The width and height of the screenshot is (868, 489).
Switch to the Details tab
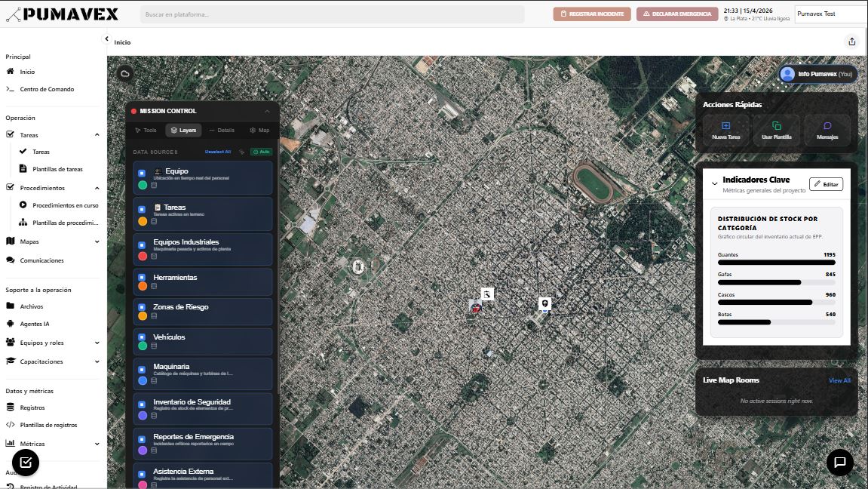(x=222, y=130)
